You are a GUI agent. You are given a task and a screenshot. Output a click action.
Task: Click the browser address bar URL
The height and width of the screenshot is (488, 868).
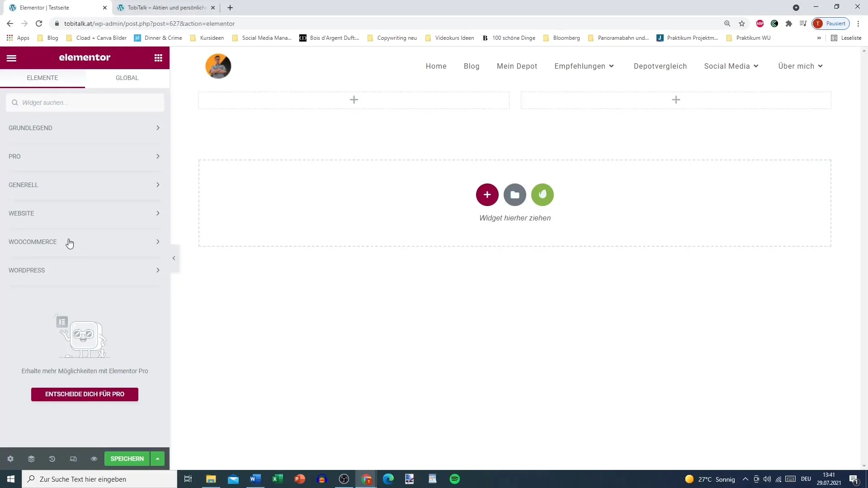(x=149, y=23)
